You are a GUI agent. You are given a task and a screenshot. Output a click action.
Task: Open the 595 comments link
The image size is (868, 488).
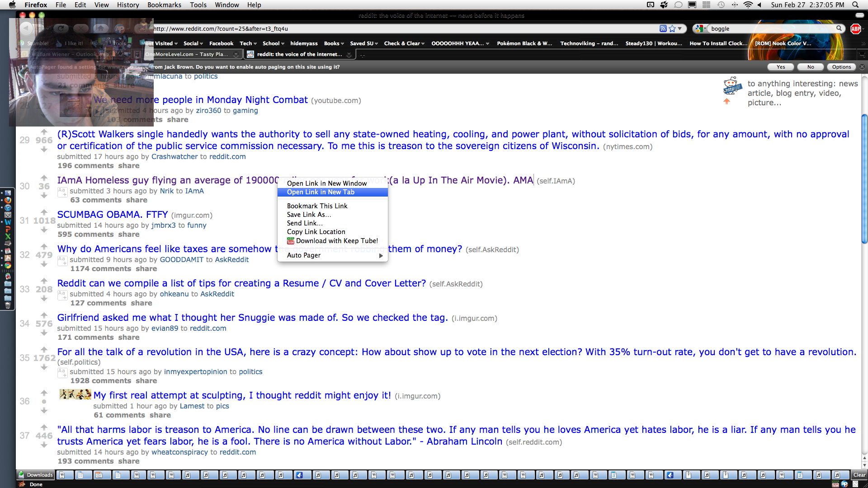click(x=85, y=235)
